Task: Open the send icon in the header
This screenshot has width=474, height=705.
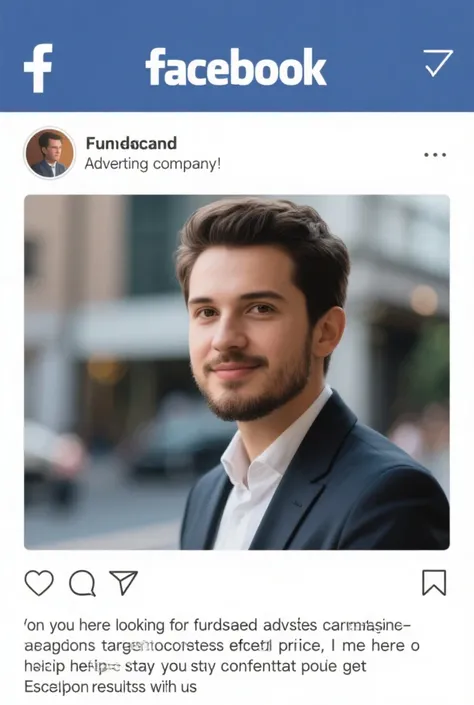Action: (438, 63)
